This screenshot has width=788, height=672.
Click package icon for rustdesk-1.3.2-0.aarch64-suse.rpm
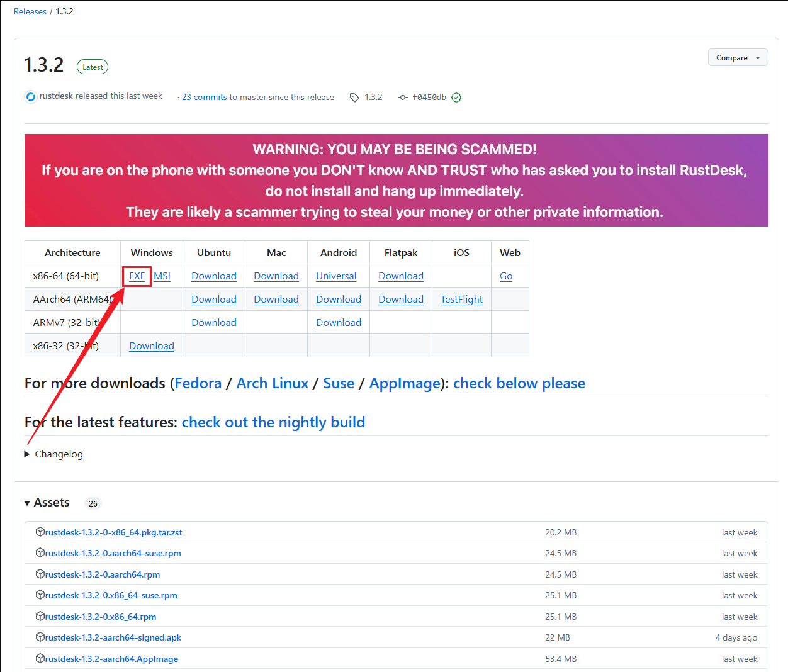[x=40, y=553]
